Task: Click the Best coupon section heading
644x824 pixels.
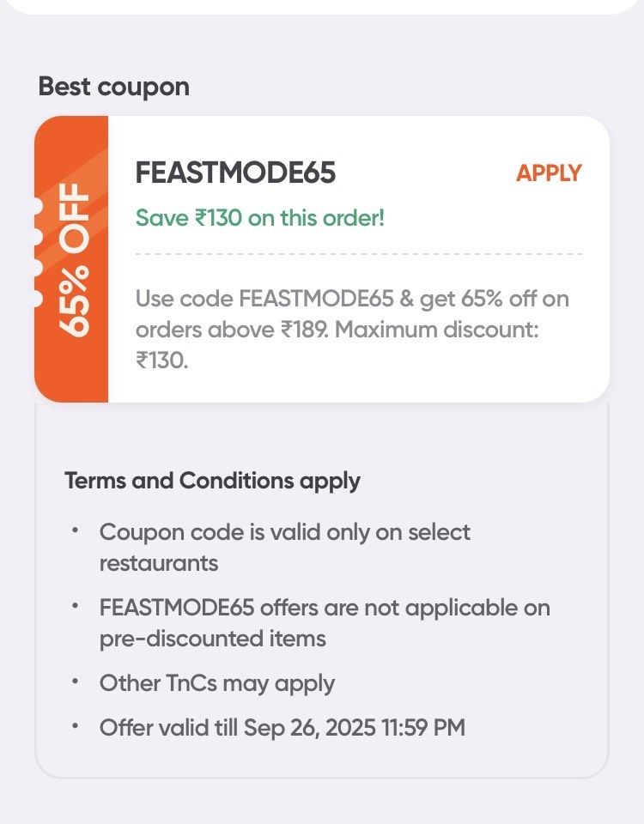Action: (x=114, y=87)
